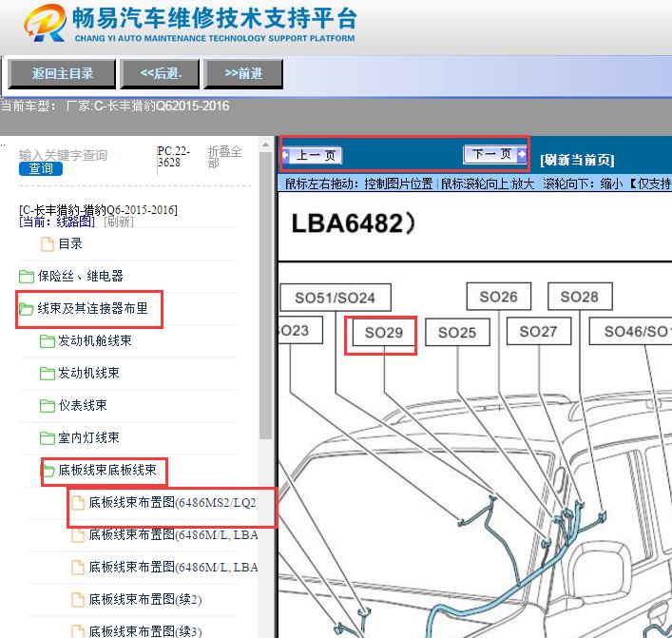This screenshot has height=638, width=672.
Task: Click the SO29 connector label
Action: coord(384,332)
